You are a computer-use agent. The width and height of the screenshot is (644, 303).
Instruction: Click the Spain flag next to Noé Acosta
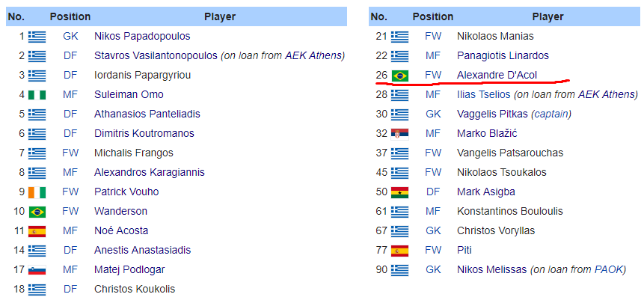pyautogui.click(x=37, y=231)
